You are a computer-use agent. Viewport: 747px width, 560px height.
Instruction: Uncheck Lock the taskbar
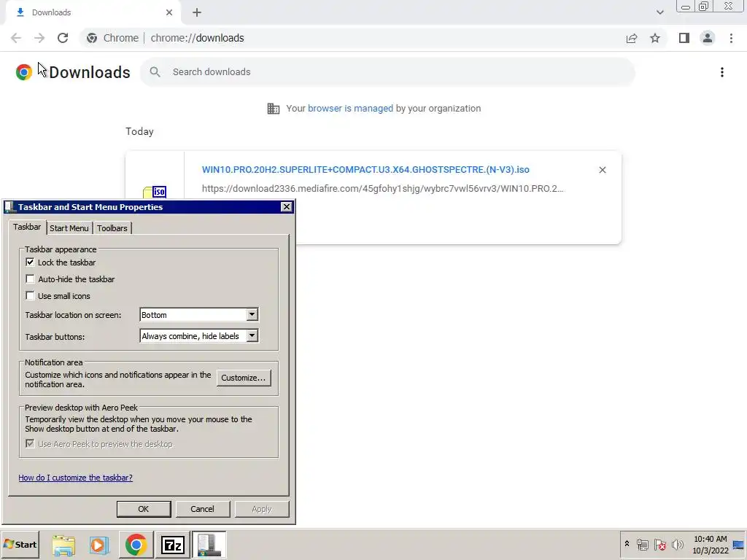30,262
